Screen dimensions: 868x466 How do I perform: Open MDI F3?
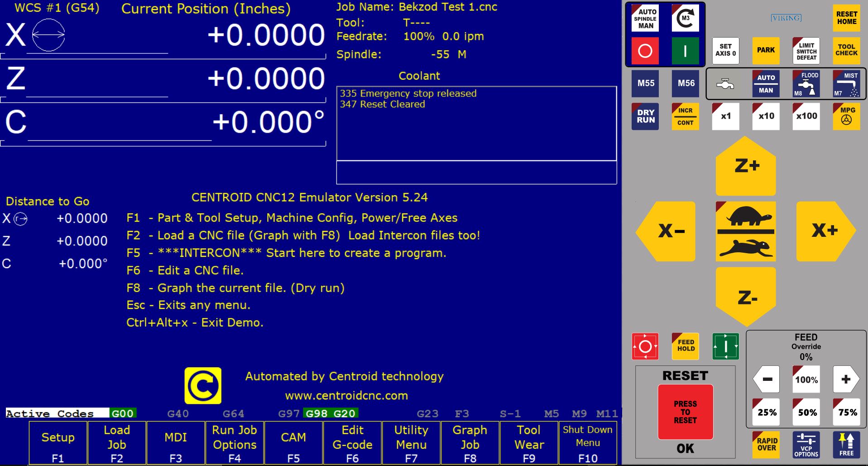pos(176,443)
